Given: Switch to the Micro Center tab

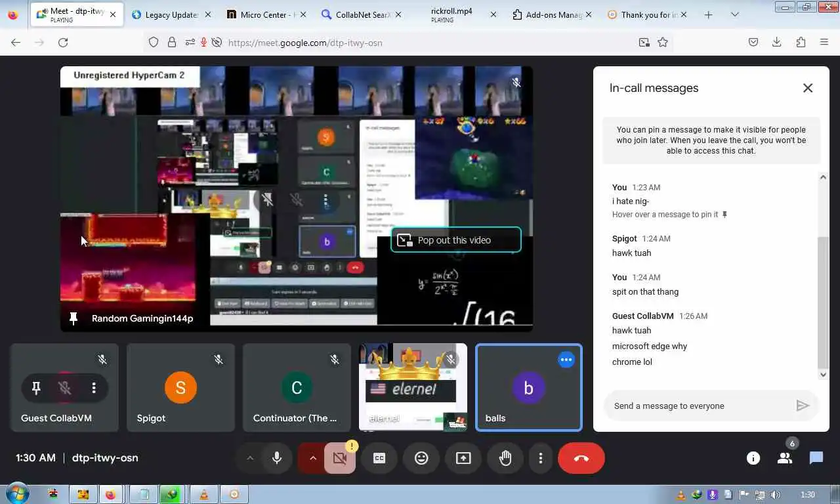Looking at the screenshot, I should coord(266,14).
